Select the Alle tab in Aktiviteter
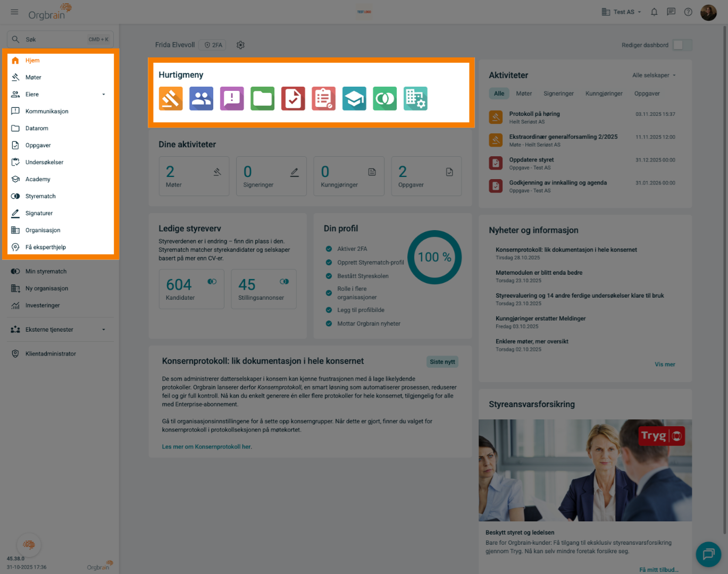 point(499,94)
